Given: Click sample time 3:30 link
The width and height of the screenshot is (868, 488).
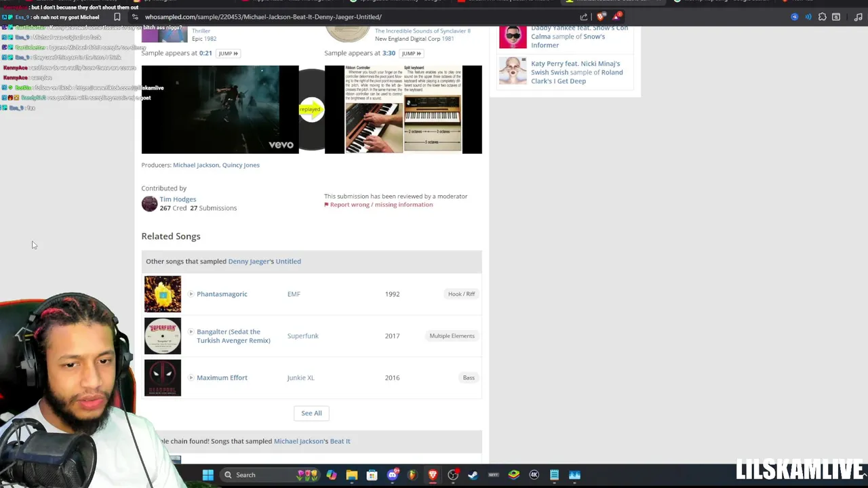Looking at the screenshot, I should pos(389,54).
